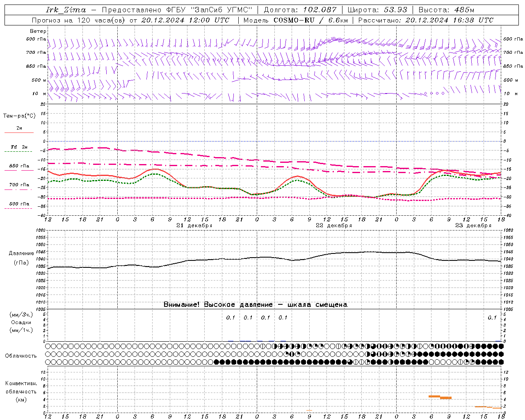Select the (км) unit under convective cloudiness
The image size is (525, 420).
[21, 399]
